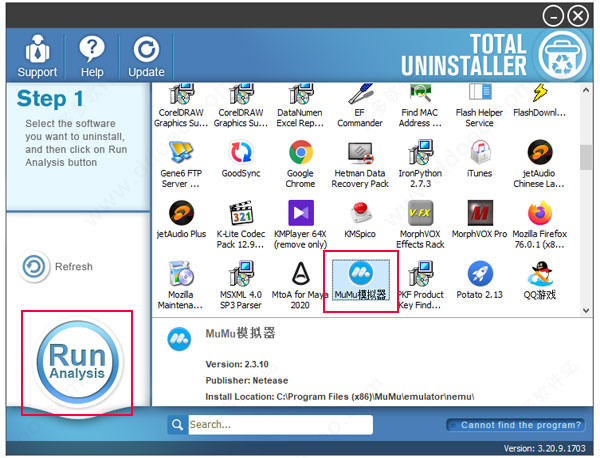Select the MorphVOX Pro program
This screenshot has height=458, width=600.
pyautogui.click(x=479, y=220)
